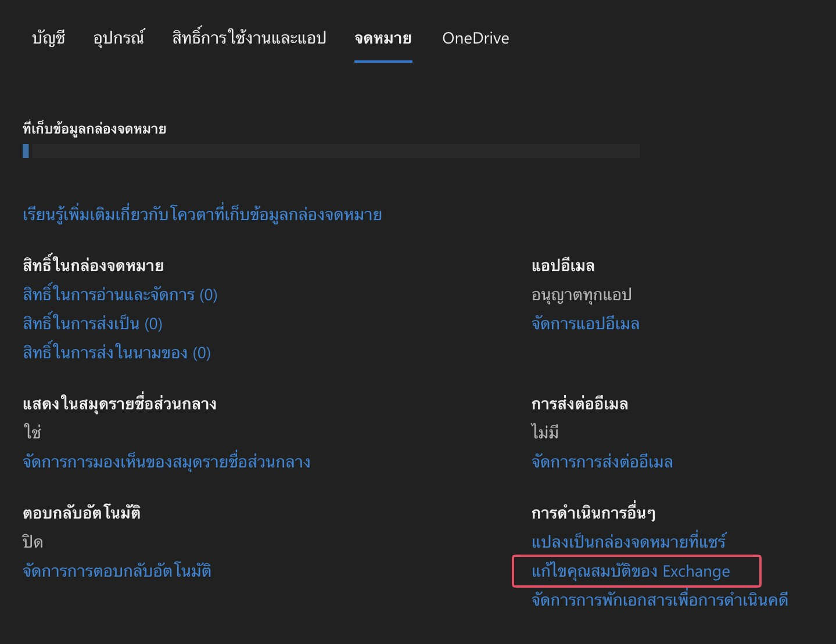
Task: Click จัดการการพักเอกสารเพื่อการดำเนินคดี link
Action: coord(659,600)
